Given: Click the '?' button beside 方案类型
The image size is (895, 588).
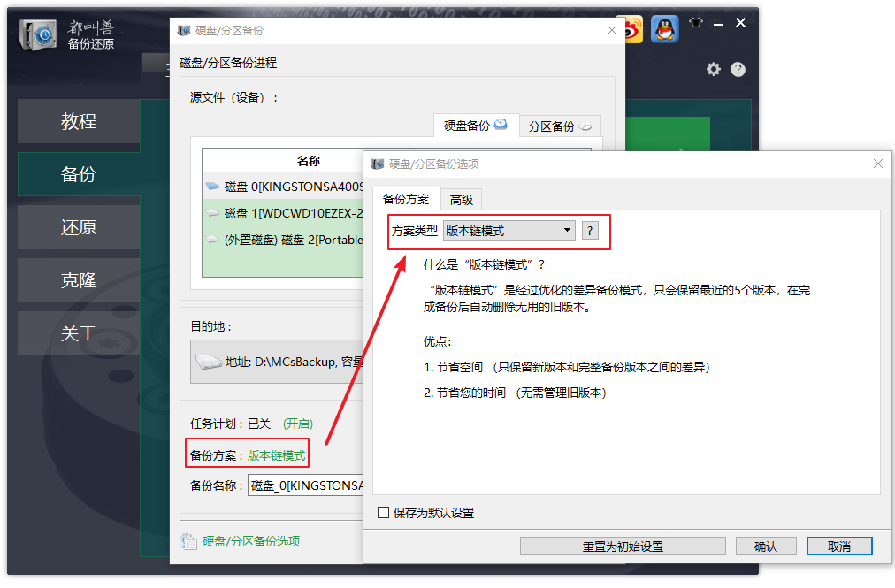Looking at the screenshot, I should point(590,231).
